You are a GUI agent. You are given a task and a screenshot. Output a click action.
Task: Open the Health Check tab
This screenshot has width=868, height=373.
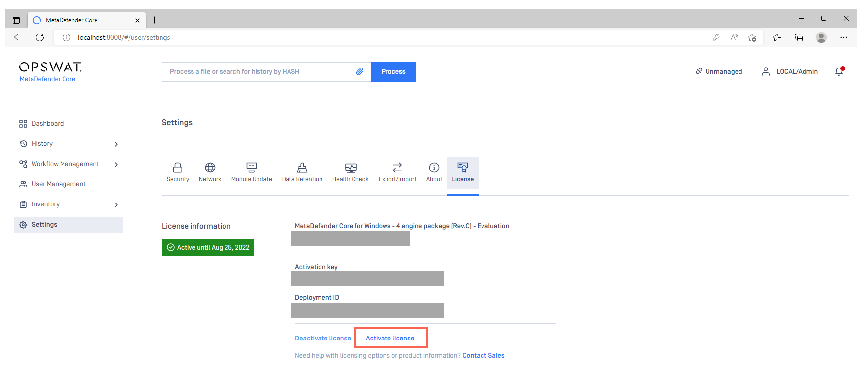351,172
